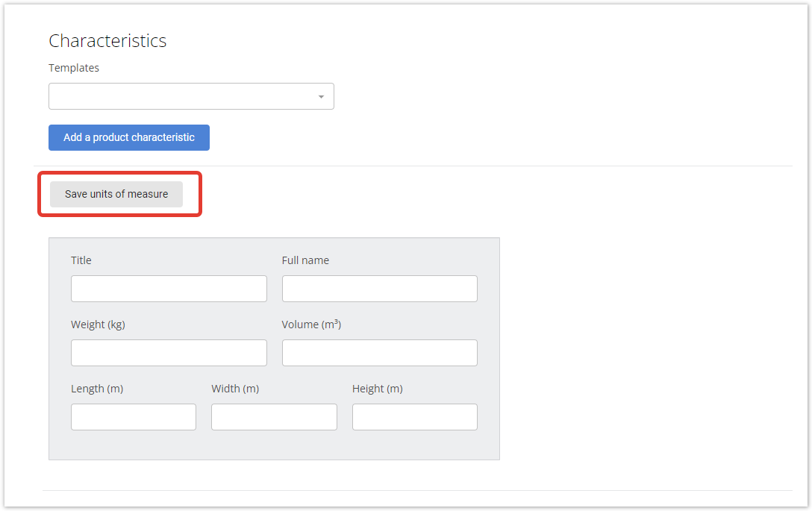Viewport: 812px width, 511px height.
Task: Focus the Title input field
Action: click(169, 289)
